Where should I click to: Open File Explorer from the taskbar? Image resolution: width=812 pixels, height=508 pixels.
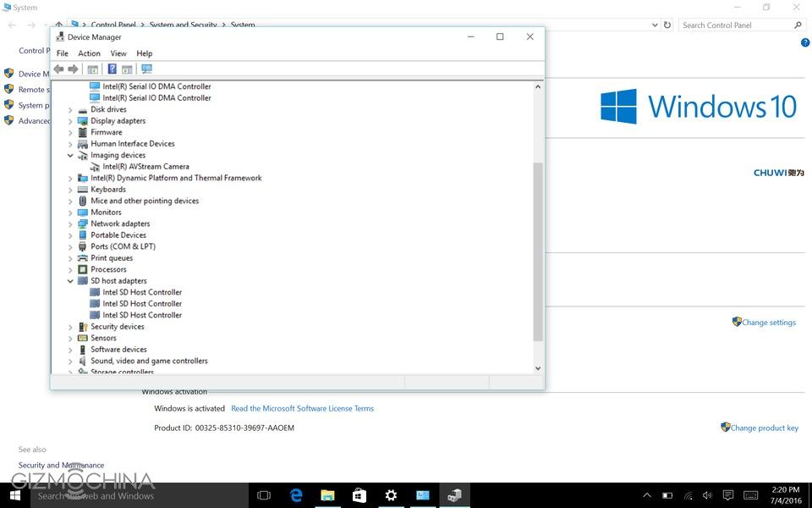[328, 495]
